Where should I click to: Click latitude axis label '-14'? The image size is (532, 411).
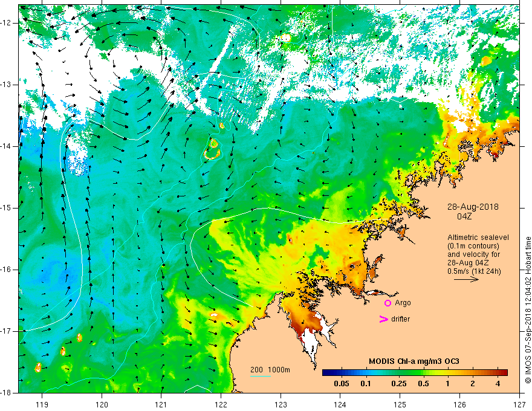point(6,146)
